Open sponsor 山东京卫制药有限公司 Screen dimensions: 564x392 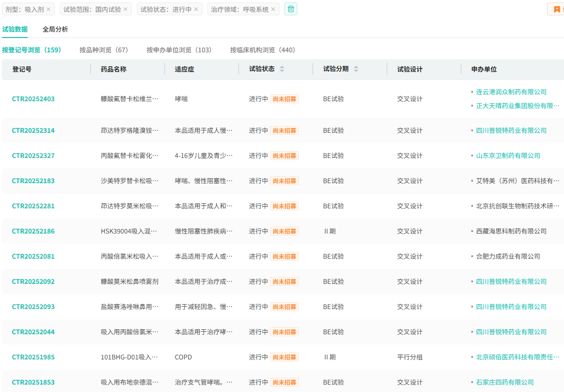pyautogui.click(x=508, y=156)
